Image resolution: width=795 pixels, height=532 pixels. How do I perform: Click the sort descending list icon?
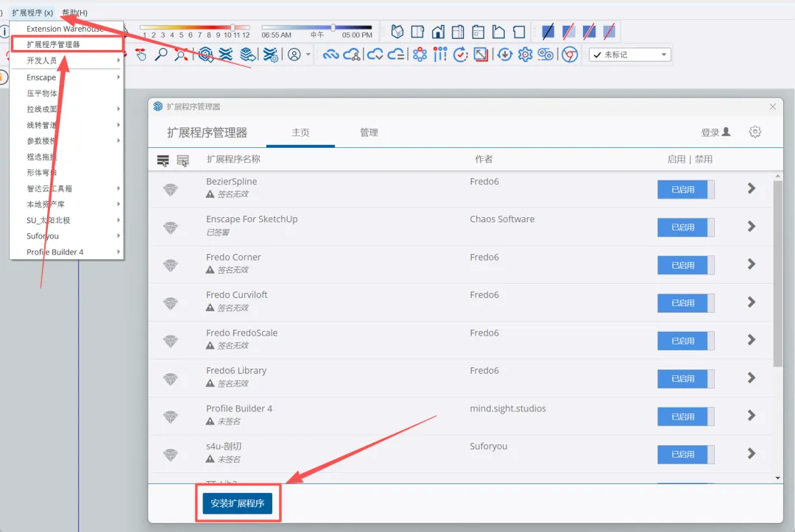click(x=163, y=160)
